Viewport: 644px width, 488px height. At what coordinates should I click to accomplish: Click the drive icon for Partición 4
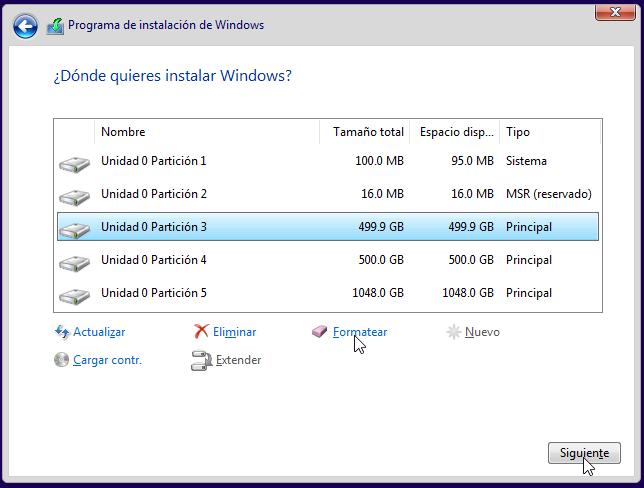point(74,263)
